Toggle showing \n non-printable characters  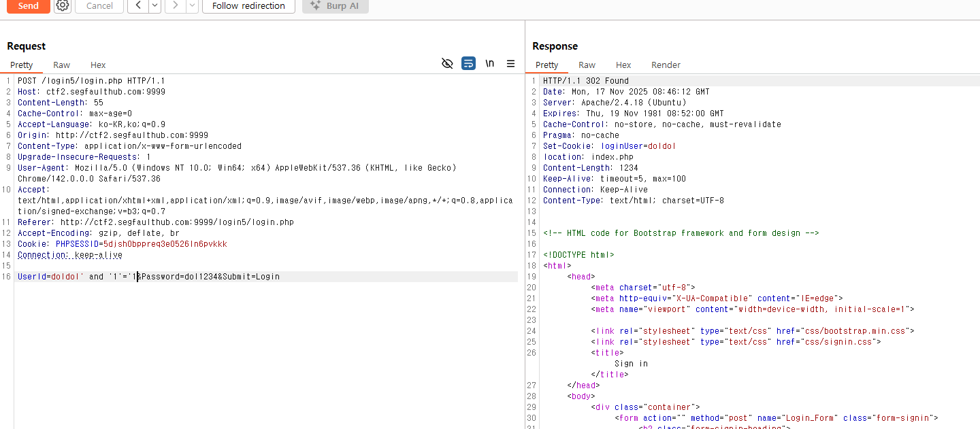(489, 64)
